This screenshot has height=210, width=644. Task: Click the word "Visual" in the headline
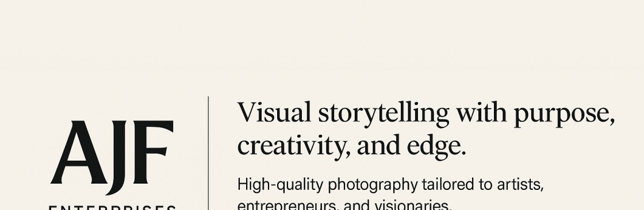click(274, 112)
